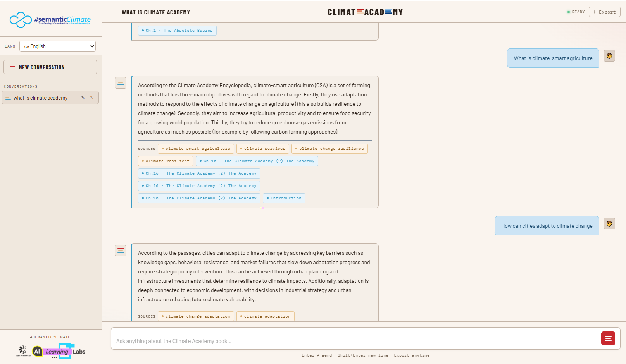Open the language dropdown showing English
The width and height of the screenshot is (626, 364).
[x=57, y=46]
